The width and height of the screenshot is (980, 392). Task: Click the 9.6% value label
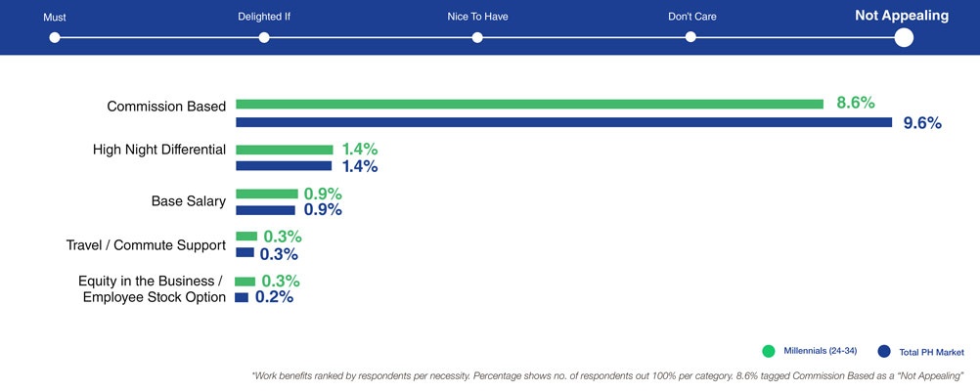(x=922, y=123)
